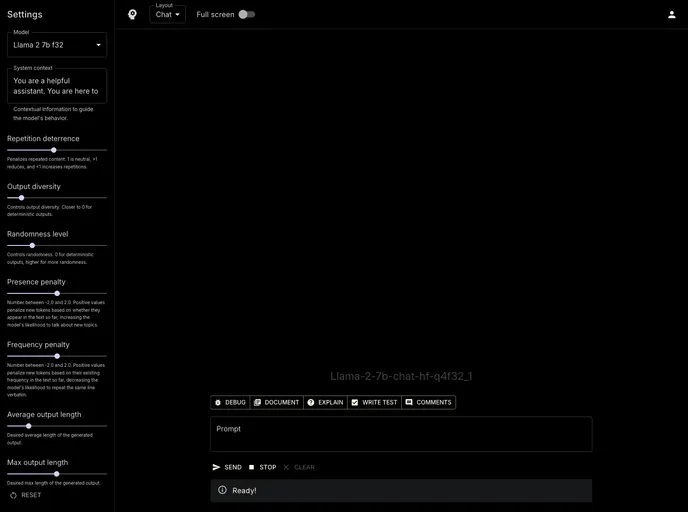
Task: Adjust the Max output length slider
Action: [57, 474]
